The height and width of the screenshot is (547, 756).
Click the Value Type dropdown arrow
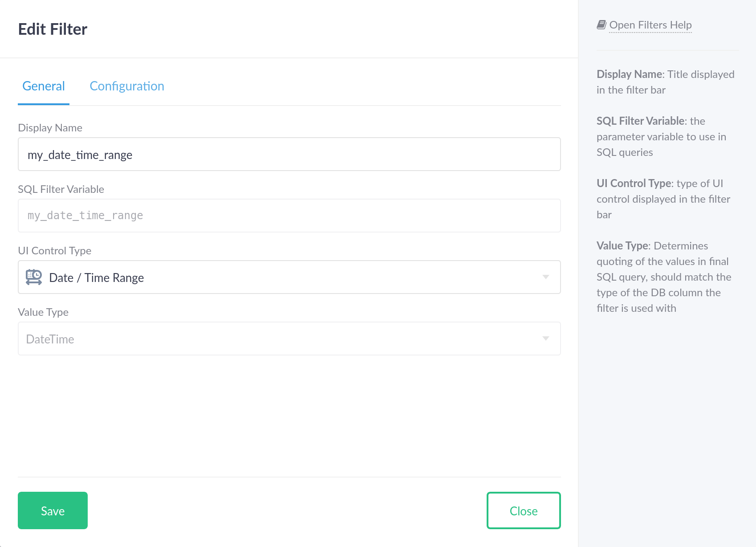[546, 339]
